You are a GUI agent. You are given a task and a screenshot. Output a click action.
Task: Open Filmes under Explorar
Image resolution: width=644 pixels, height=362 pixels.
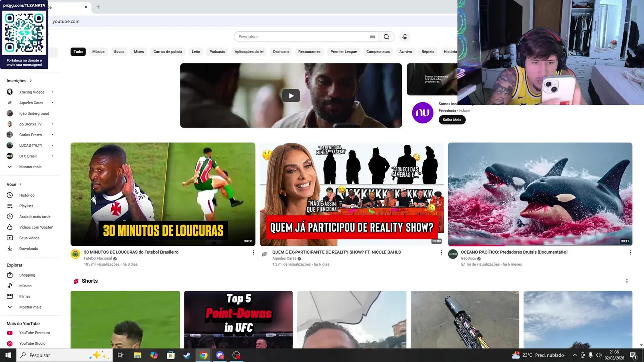coord(25,296)
